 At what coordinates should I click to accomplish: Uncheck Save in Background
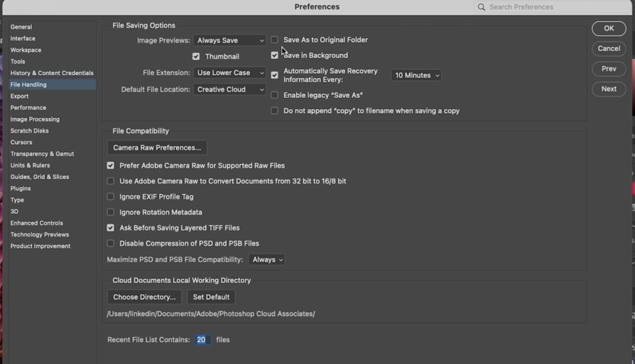(x=274, y=55)
